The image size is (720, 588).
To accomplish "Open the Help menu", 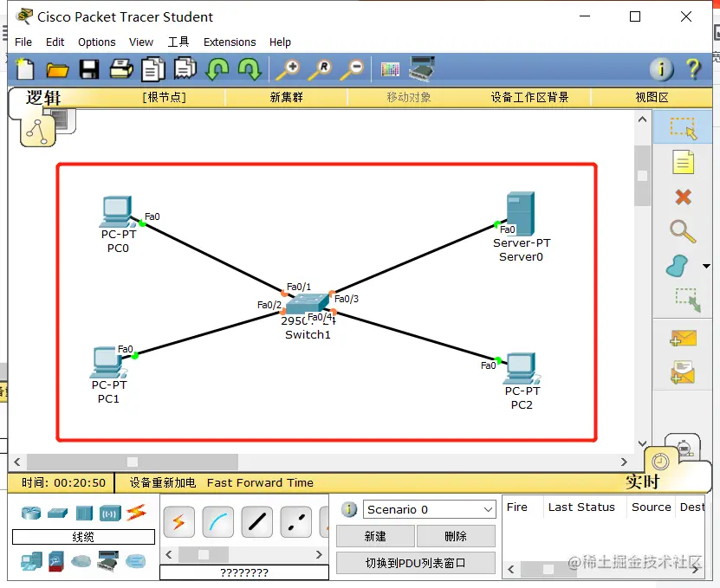I will pos(280,42).
